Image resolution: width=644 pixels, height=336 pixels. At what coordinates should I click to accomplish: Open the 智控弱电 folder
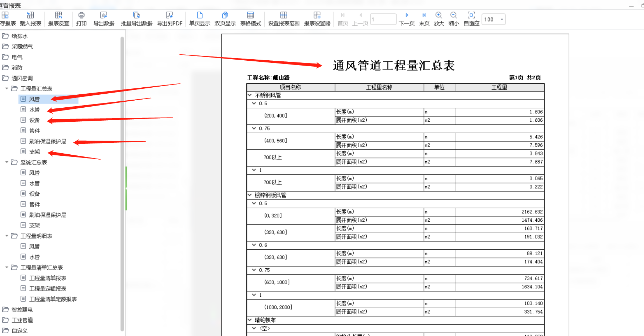click(18, 310)
